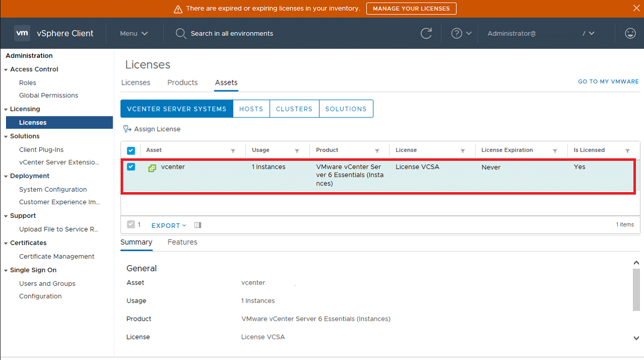Open the Is Licensed column filter
The height and width of the screenshot is (360, 644).
point(627,151)
